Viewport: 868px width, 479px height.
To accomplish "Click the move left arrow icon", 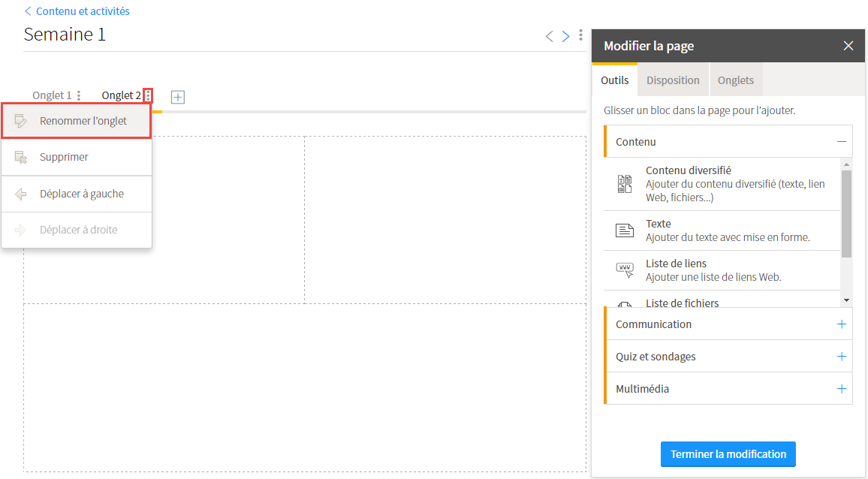I will point(20,194).
